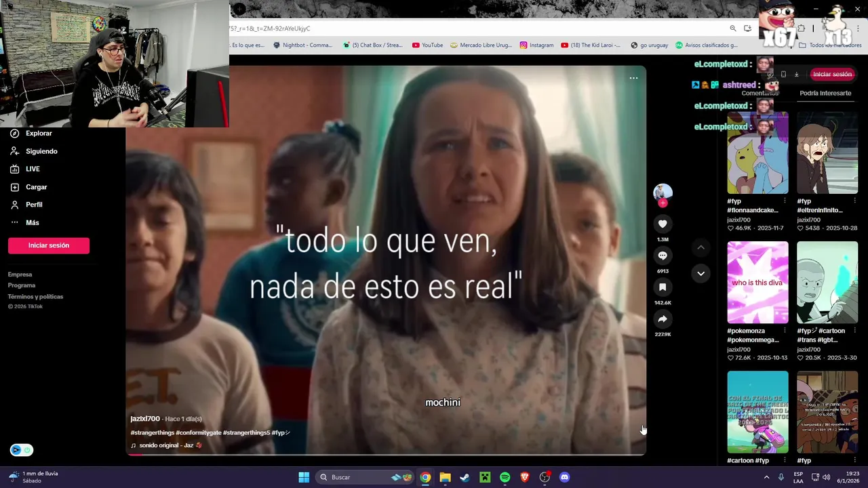868x488 pixels.
Task: Follow jazixl700 via the plus badge
Action: (663, 203)
